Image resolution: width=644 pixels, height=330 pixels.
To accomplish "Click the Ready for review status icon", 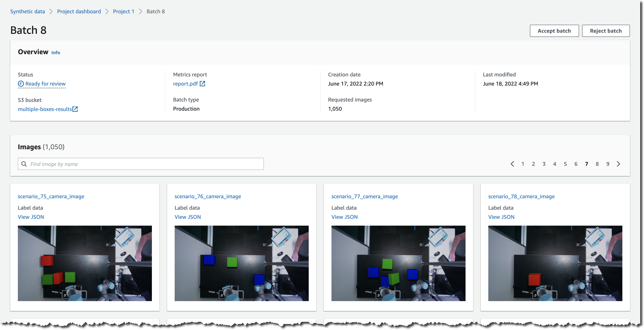I will pyautogui.click(x=21, y=84).
